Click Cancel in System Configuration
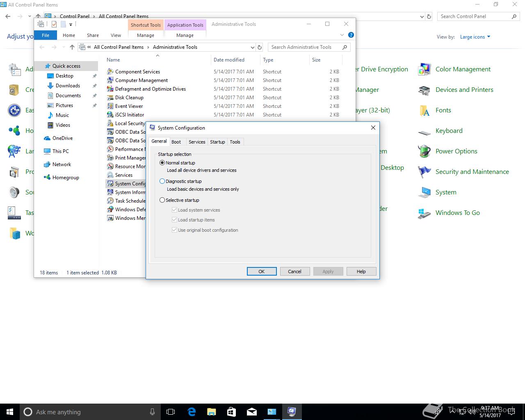 [295, 272]
